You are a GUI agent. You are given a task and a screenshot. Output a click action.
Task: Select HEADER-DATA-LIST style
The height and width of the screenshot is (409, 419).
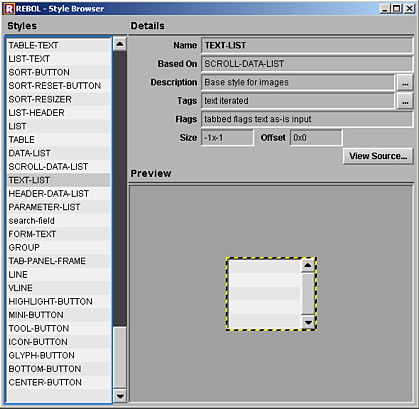point(59,194)
